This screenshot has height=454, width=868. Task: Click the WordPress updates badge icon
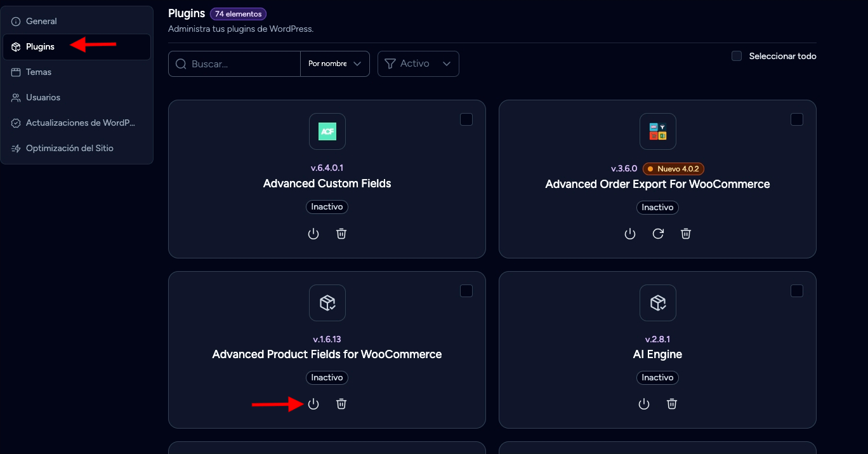coord(16,123)
